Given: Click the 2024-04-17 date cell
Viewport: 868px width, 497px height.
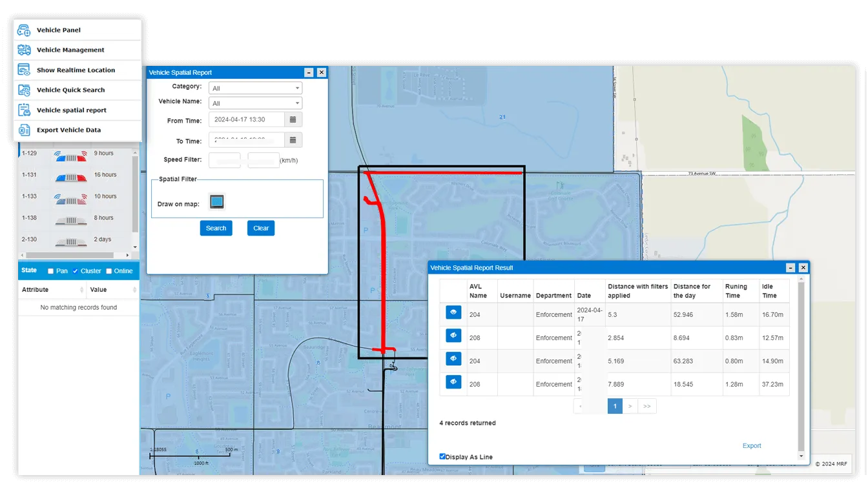Looking at the screenshot, I should pos(589,314).
